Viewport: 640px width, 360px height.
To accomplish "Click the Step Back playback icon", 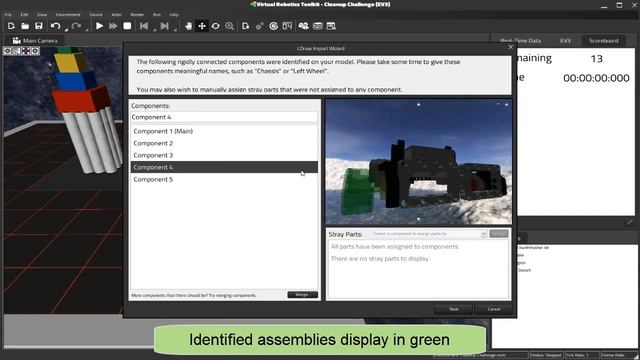I will pyautogui.click(x=144, y=26).
